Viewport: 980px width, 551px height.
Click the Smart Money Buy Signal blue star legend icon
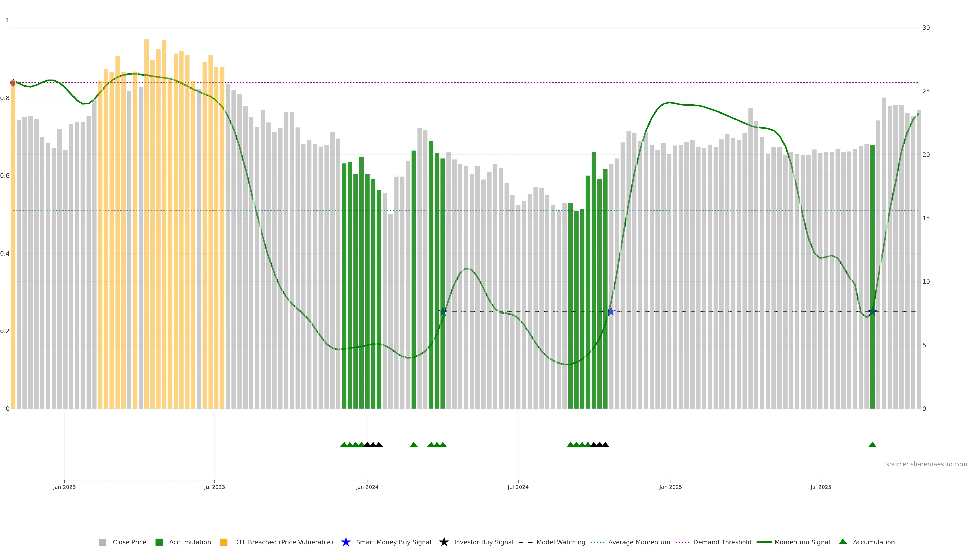(346, 542)
